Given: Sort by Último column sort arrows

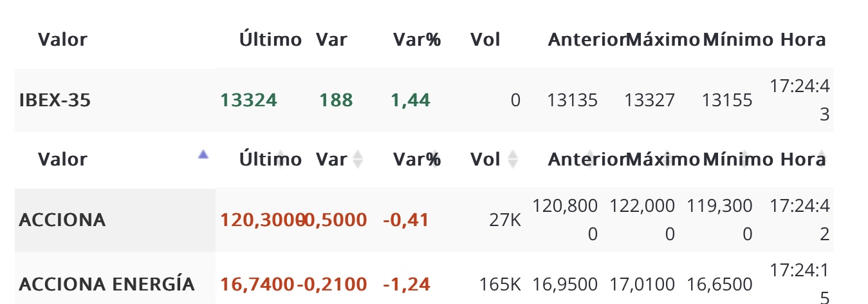Looking at the screenshot, I should (x=281, y=159).
